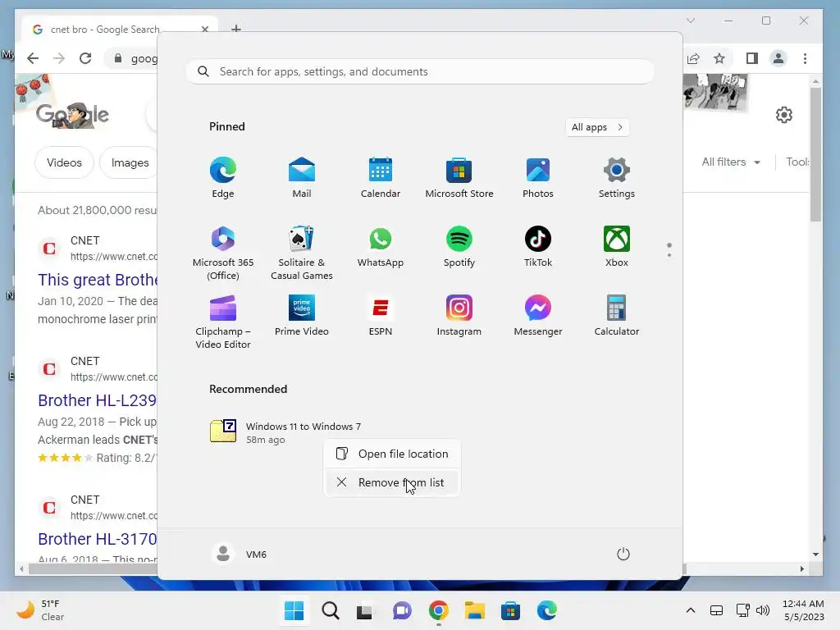The width and height of the screenshot is (840, 630).
Task: Reload the Chrome page
Action: (85, 58)
